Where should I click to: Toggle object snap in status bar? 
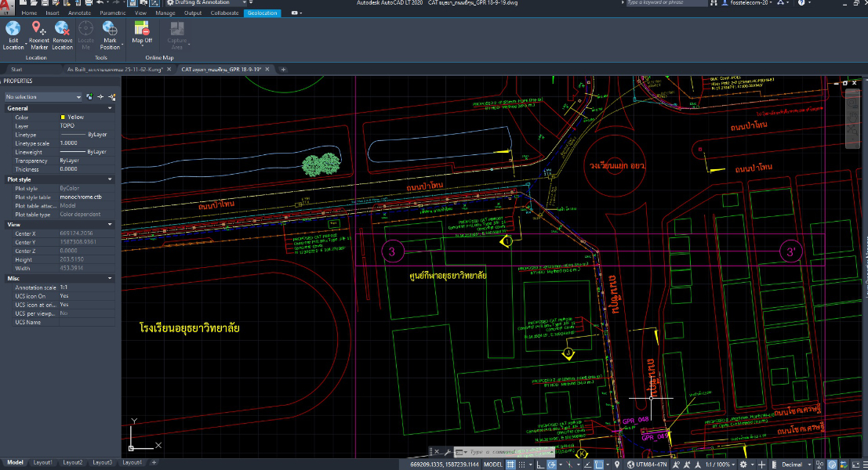point(598,465)
